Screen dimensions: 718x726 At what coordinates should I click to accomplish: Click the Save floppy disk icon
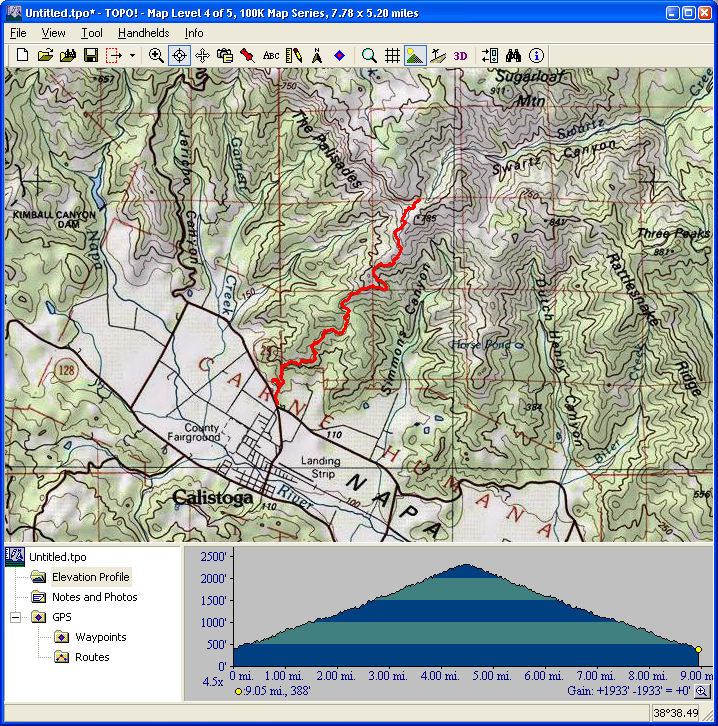[90, 56]
